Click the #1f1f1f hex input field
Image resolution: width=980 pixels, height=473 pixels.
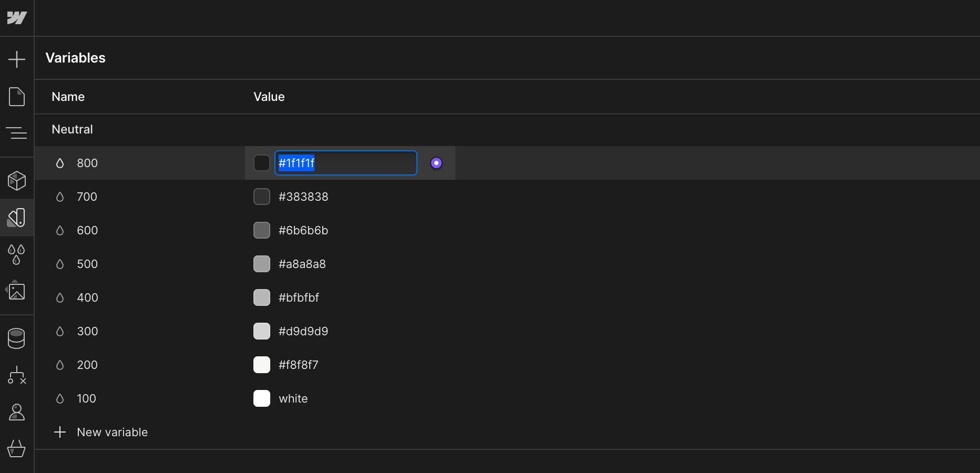point(345,163)
